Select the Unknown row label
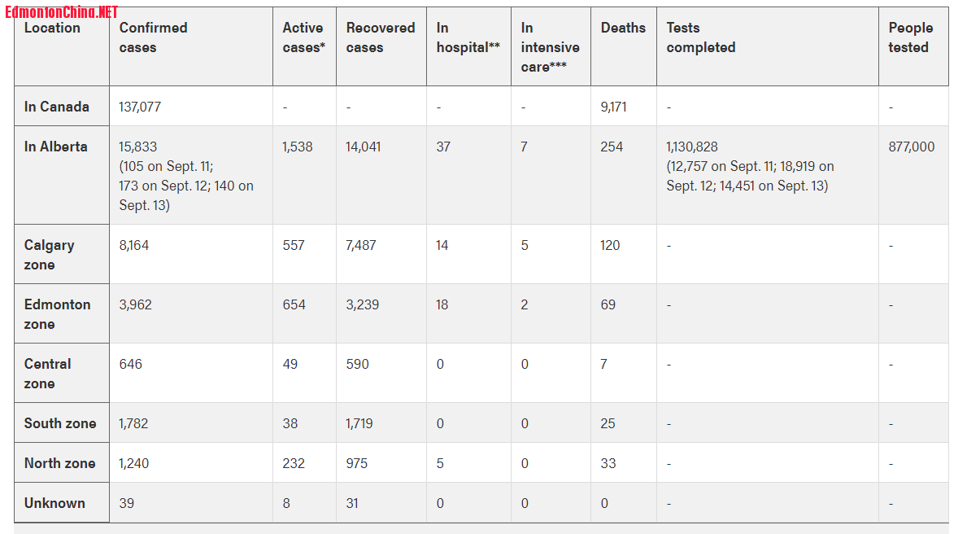The height and width of the screenshot is (534, 980). 54,503
